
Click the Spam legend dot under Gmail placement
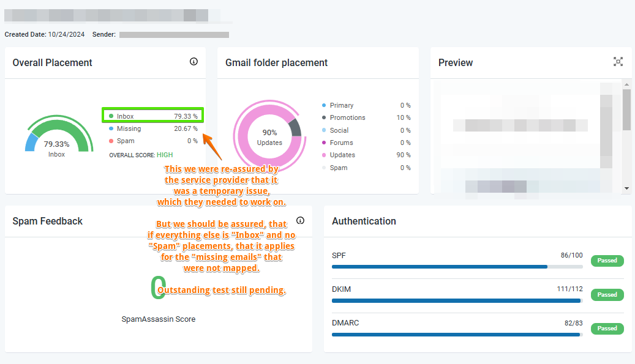click(x=324, y=167)
